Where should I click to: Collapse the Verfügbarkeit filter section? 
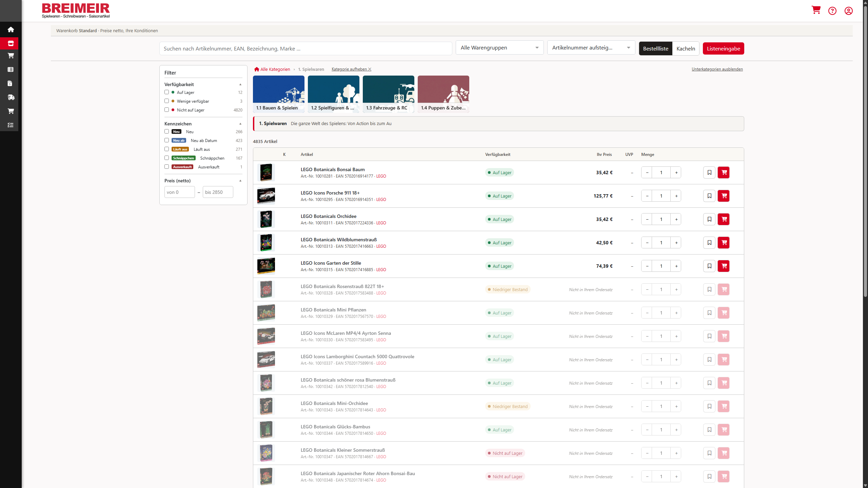tap(240, 84)
